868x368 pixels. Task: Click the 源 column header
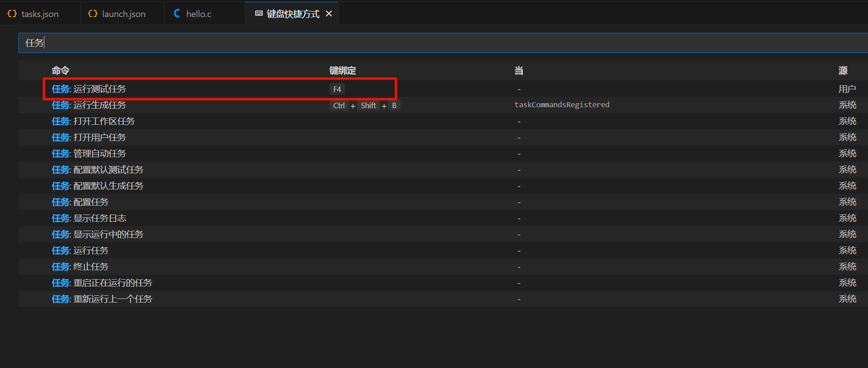843,70
